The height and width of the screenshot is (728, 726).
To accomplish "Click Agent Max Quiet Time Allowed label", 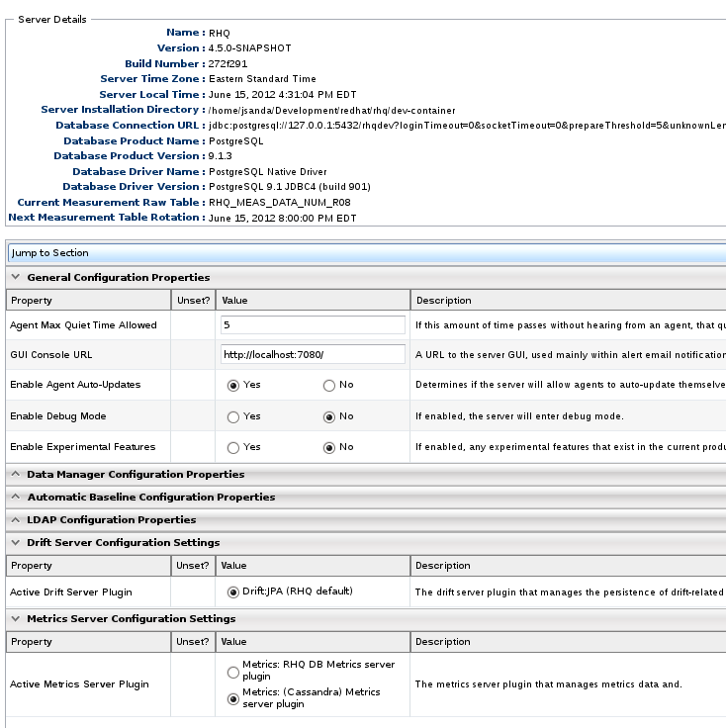I will [x=83, y=325].
